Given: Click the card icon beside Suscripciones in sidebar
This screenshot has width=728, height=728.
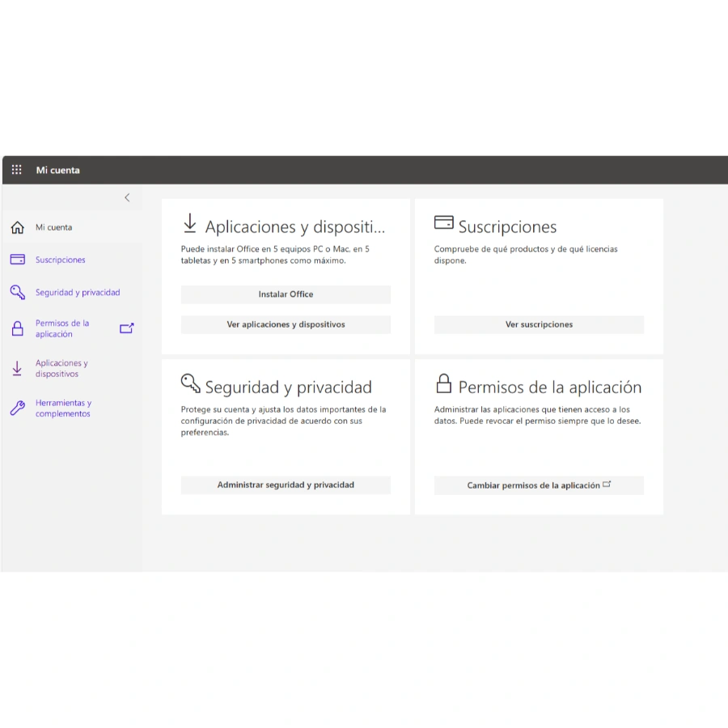Looking at the screenshot, I should coord(17,260).
